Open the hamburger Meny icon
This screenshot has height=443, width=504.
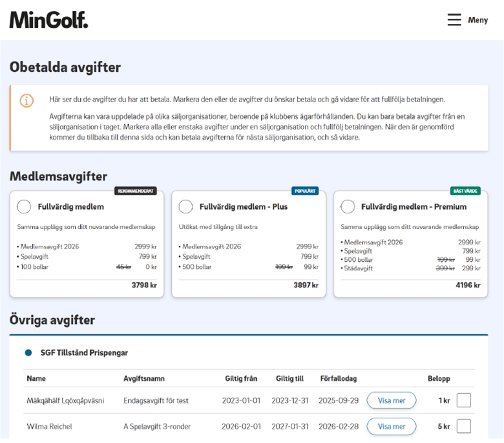(x=454, y=20)
